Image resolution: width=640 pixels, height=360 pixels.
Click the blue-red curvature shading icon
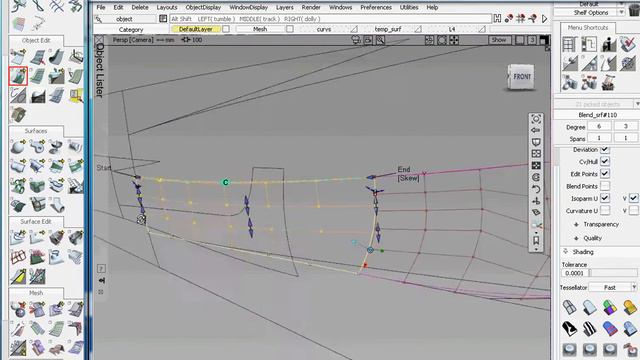[609, 328]
